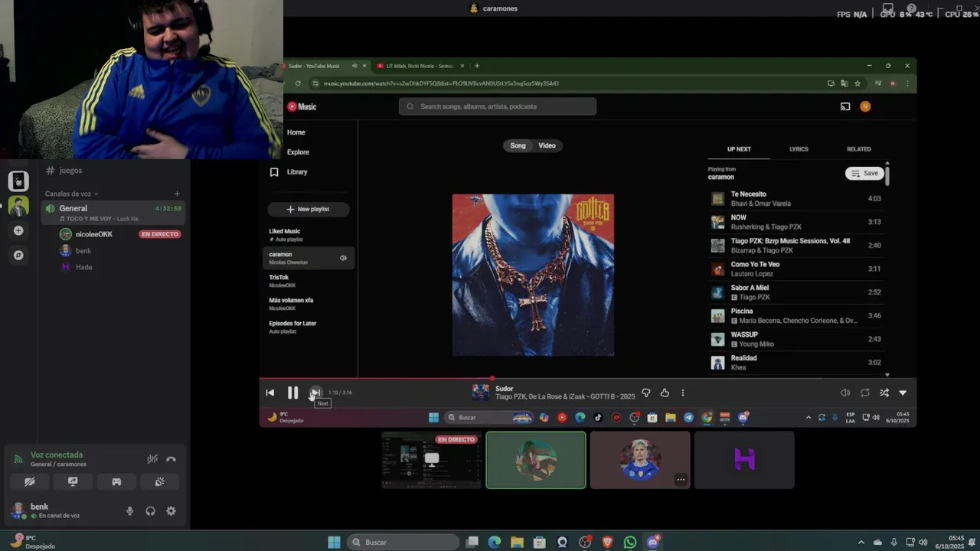The width and height of the screenshot is (980, 551).
Task: Play Como Yo Te Veo from queue
Action: point(795,269)
